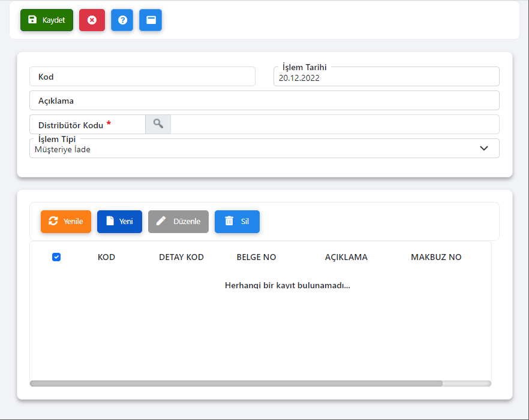Click the magnifier search icon for Distribütör Kodu
The width and height of the screenshot is (529, 420).
pos(158,124)
